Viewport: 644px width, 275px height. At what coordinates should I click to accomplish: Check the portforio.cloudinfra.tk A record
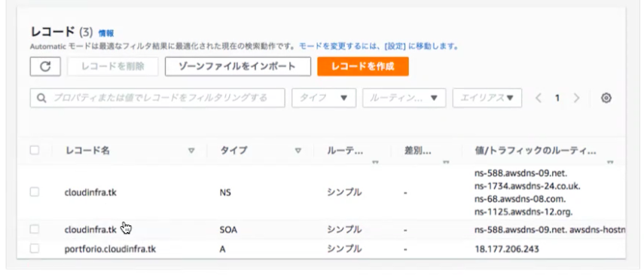[x=35, y=249]
